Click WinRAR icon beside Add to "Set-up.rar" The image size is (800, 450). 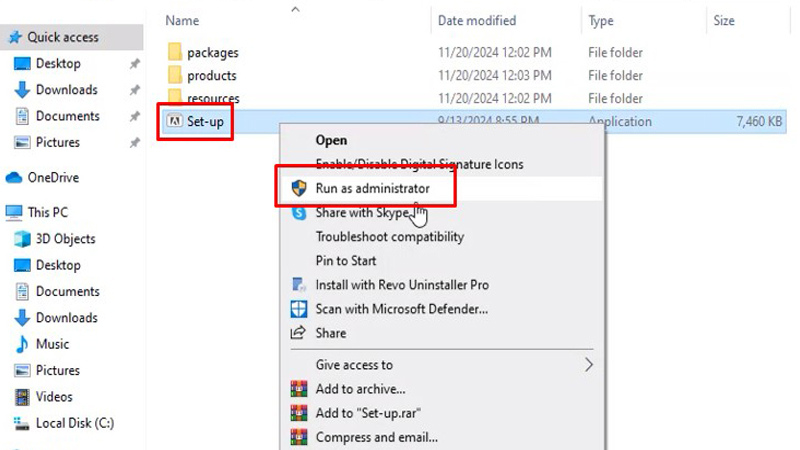point(299,413)
